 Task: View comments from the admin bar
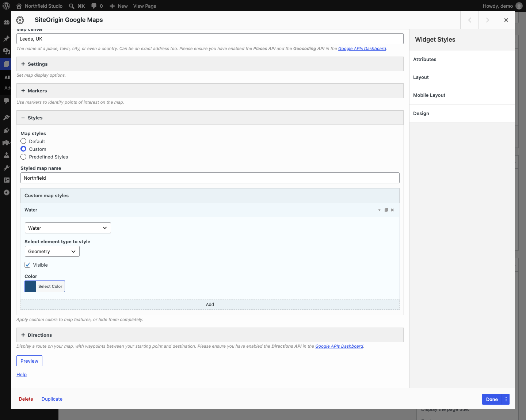[x=97, y=6]
